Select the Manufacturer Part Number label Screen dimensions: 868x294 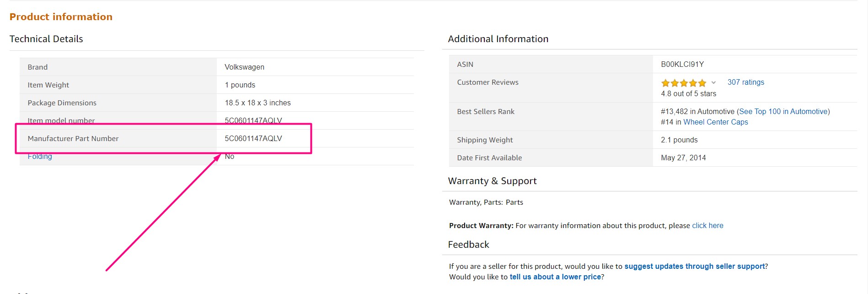[x=73, y=139]
